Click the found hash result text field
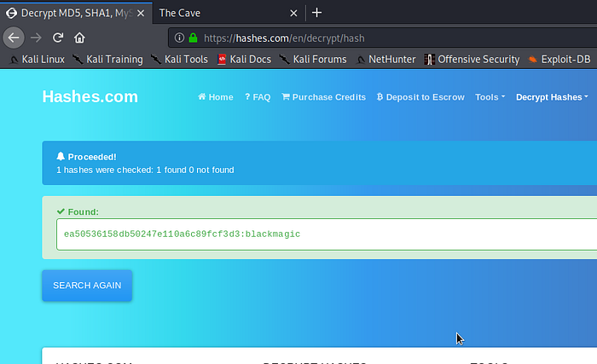Screen dimensions: 597x364 [x=324, y=234]
